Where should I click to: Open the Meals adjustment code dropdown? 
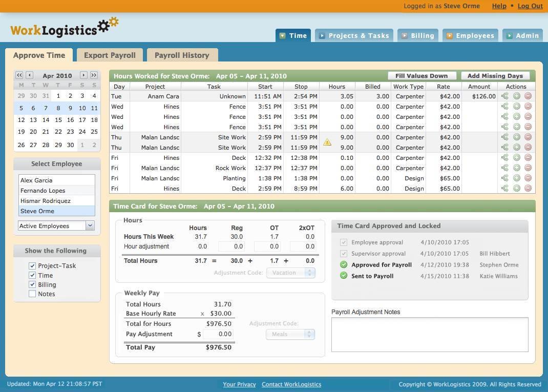click(290, 334)
